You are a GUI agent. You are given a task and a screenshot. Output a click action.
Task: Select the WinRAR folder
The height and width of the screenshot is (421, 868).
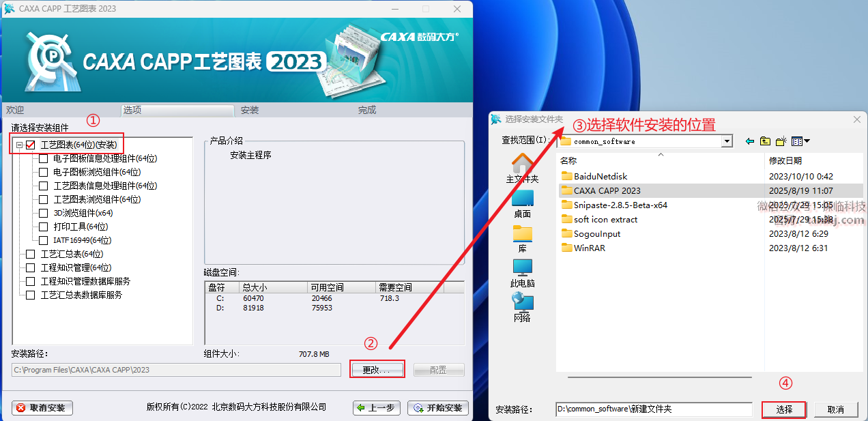(583, 248)
